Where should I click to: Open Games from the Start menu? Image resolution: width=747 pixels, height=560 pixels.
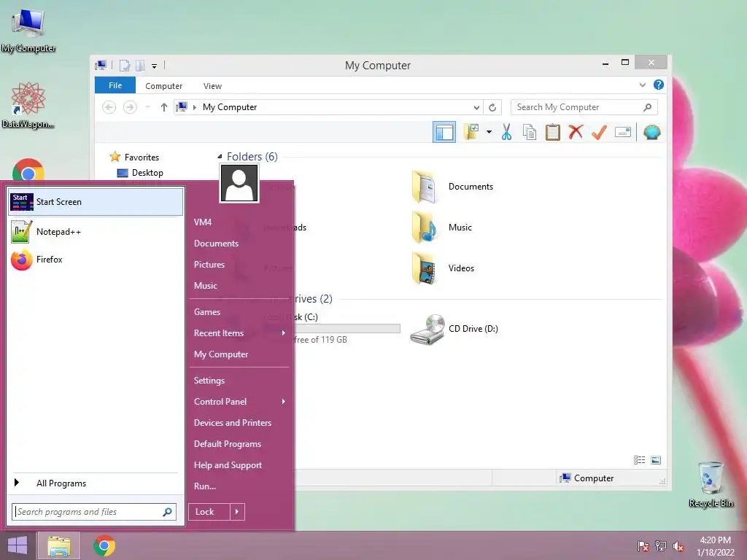[207, 312]
